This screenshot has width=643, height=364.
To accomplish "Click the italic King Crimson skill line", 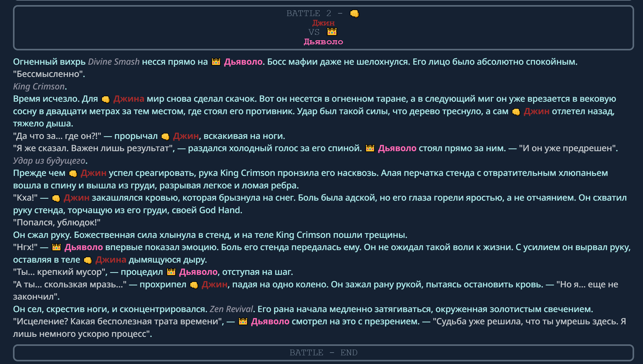I will (39, 86).
